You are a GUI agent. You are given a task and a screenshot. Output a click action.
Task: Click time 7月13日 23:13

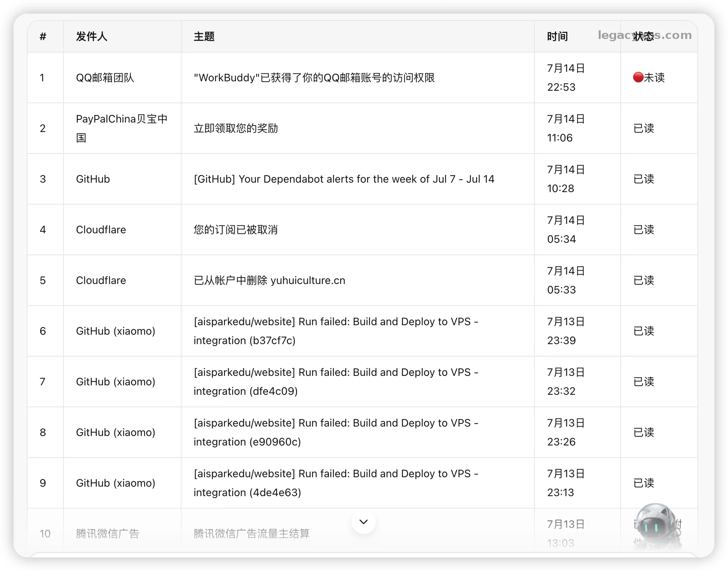566,483
